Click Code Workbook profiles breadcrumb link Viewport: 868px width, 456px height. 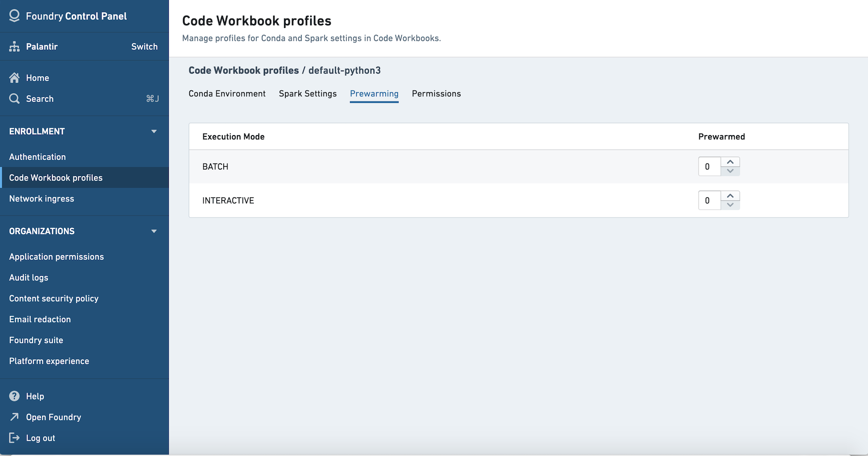[x=244, y=70]
